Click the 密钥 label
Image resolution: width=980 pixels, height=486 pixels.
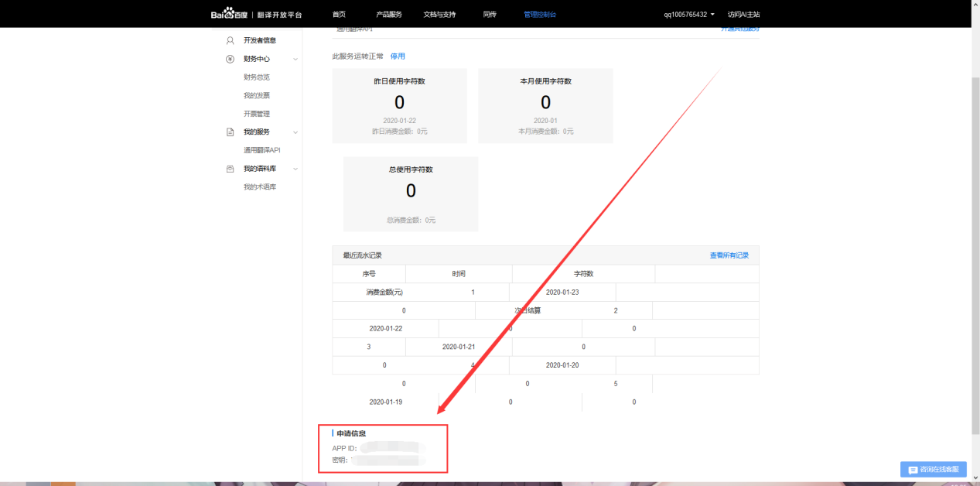click(x=341, y=460)
